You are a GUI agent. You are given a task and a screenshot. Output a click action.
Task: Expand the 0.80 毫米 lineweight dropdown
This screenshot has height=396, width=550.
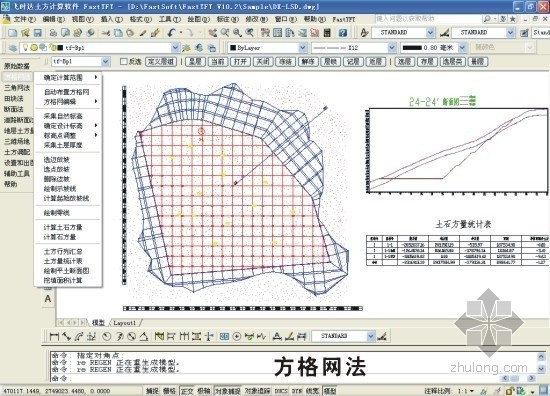coord(462,48)
